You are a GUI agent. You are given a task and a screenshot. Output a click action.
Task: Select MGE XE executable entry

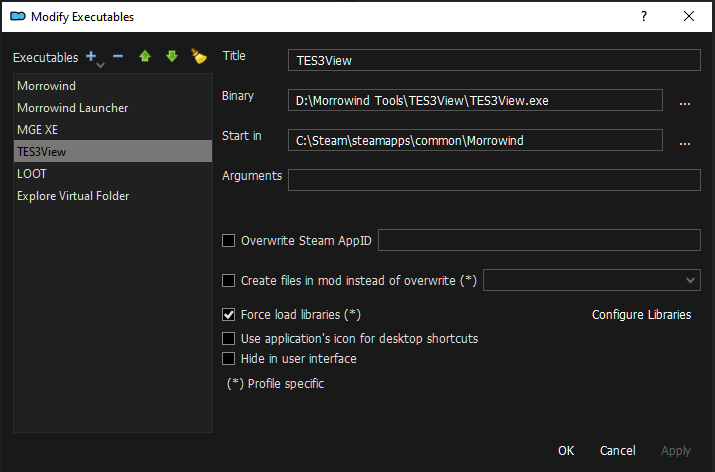point(39,130)
